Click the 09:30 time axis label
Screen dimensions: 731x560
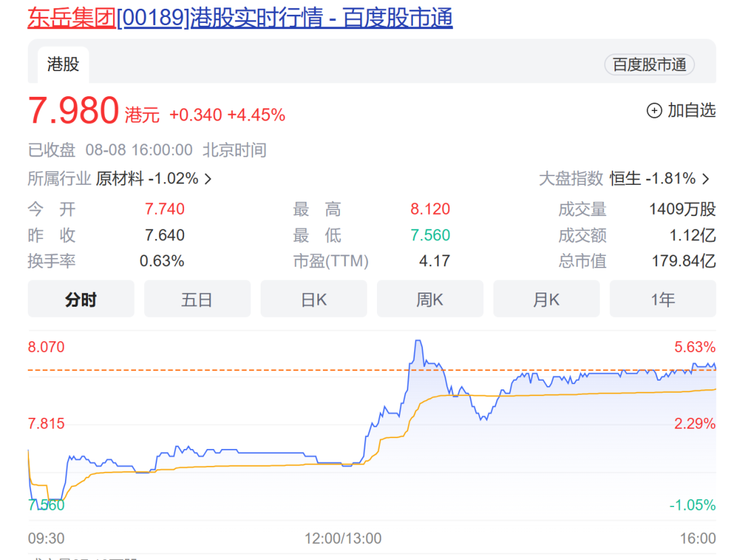pos(46,538)
